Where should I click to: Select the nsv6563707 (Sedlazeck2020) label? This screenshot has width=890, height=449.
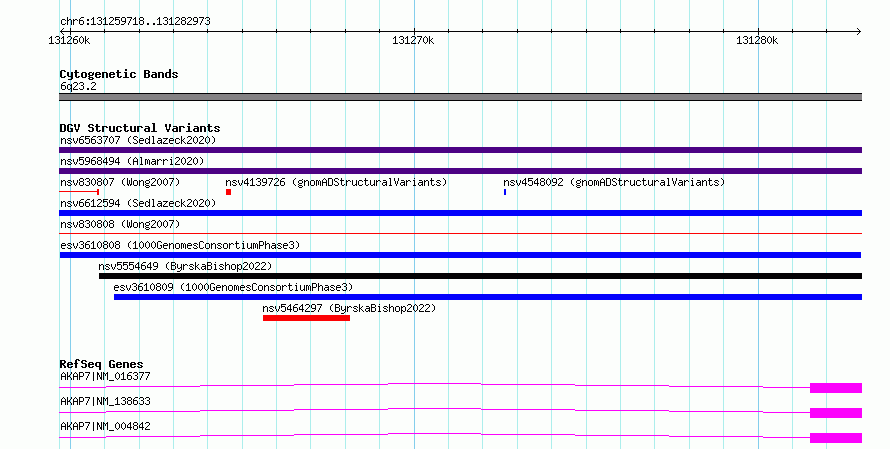coord(138,140)
